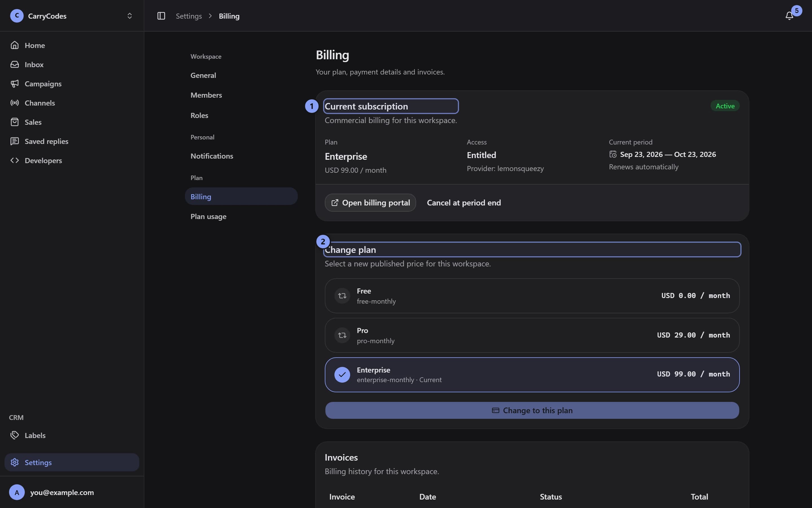The width and height of the screenshot is (812, 508).
Task: Open the General workspace settings
Action: (241, 75)
